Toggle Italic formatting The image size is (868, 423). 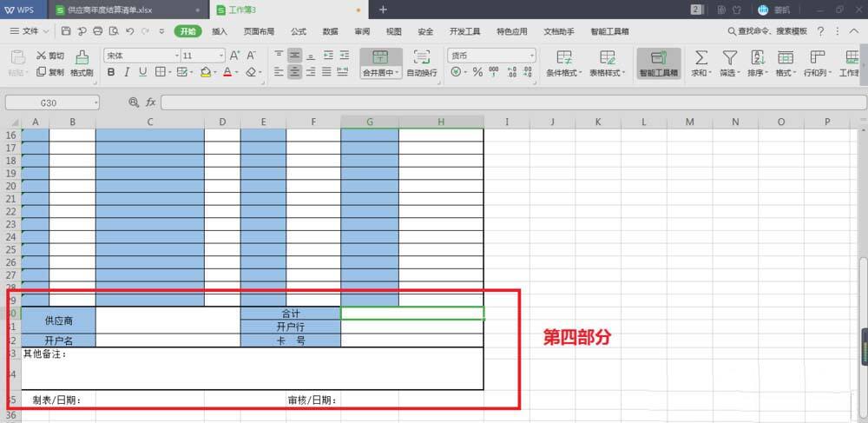coord(127,72)
